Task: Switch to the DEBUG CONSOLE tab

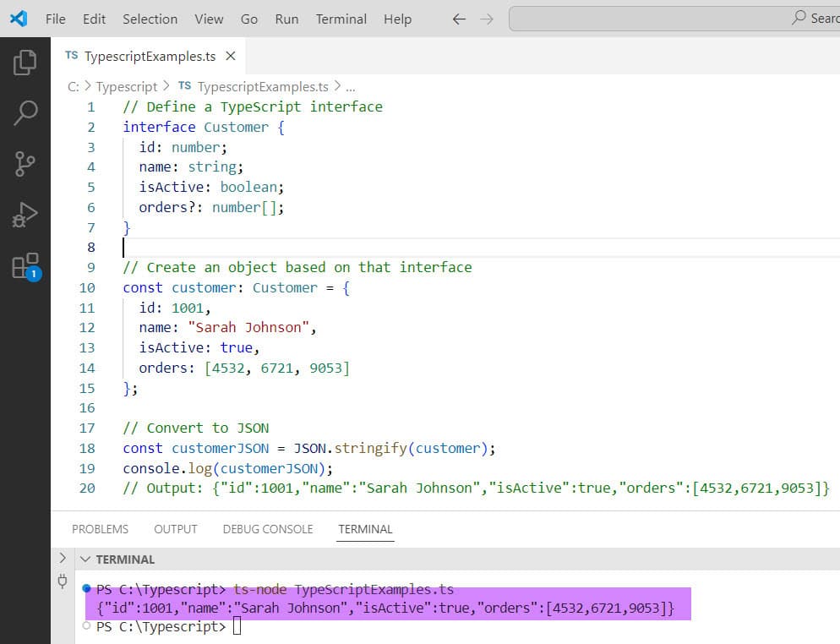Action: pos(267,529)
